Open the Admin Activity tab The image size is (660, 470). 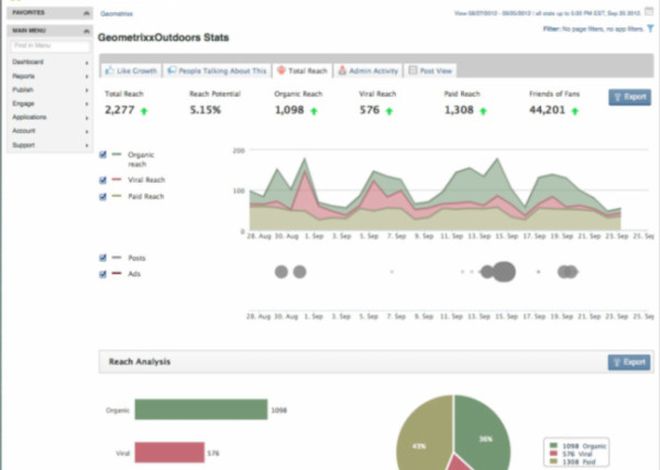click(x=369, y=71)
